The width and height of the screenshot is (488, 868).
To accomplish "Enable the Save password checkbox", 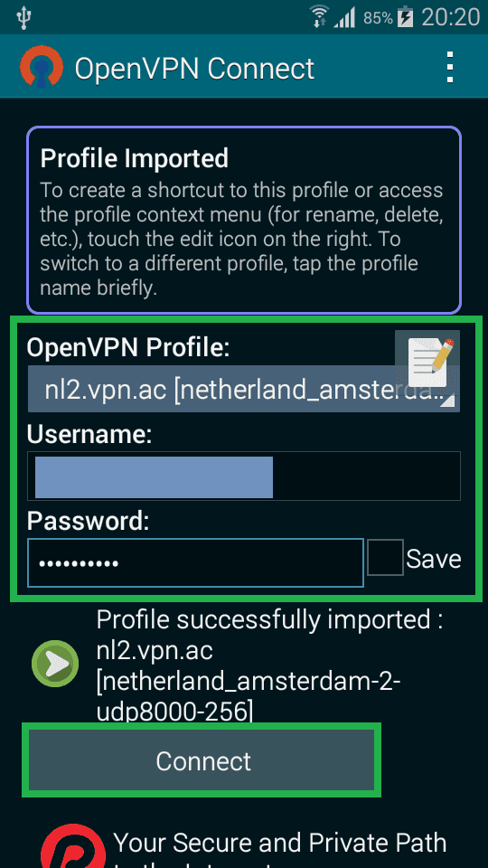I will 385,558.
